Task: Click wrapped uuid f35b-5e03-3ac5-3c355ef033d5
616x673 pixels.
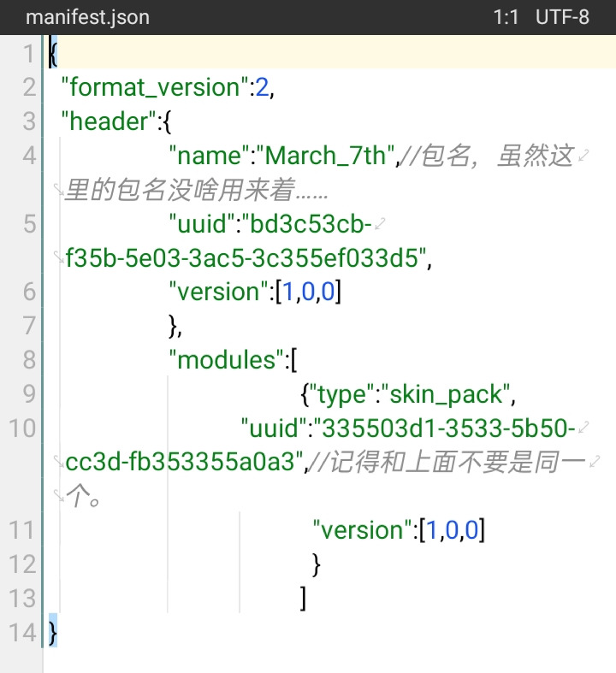Action: point(246,257)
